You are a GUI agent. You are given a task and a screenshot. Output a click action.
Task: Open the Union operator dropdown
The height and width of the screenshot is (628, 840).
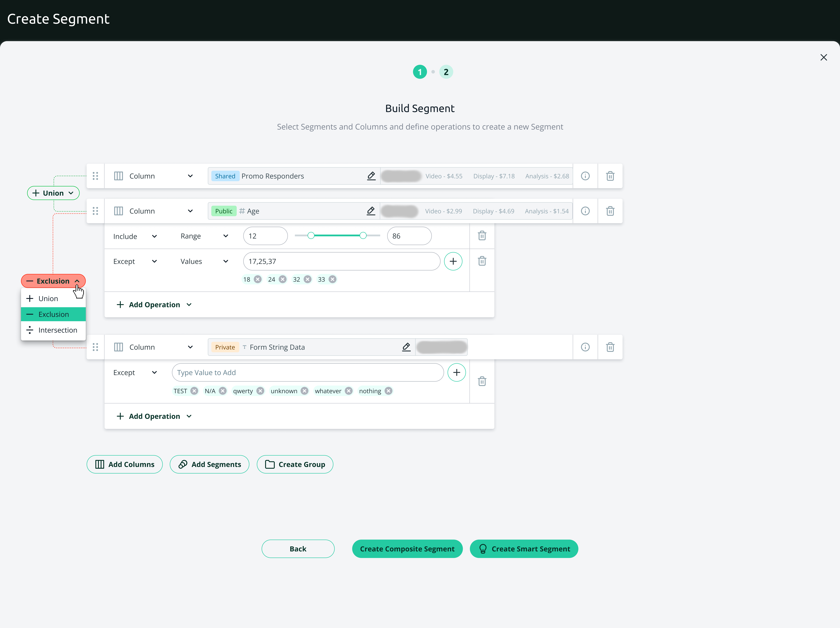coord(53,193)
